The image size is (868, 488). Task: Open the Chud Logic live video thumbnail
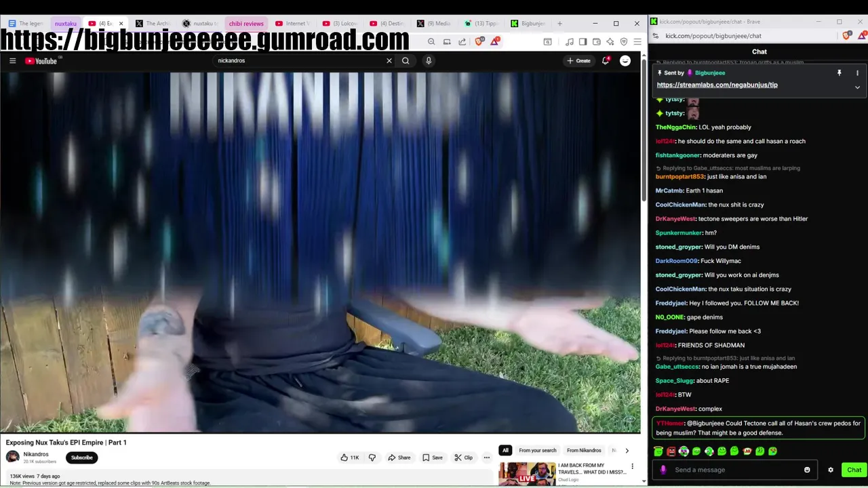[x=527, y=474]
